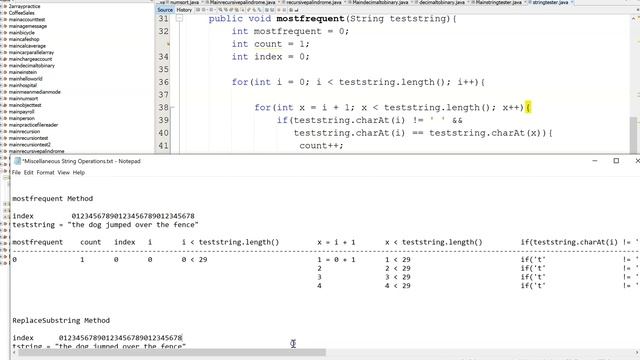Click 'mostfrequent' in the method signature
This screenshot has width=640, height=360.
310,19
